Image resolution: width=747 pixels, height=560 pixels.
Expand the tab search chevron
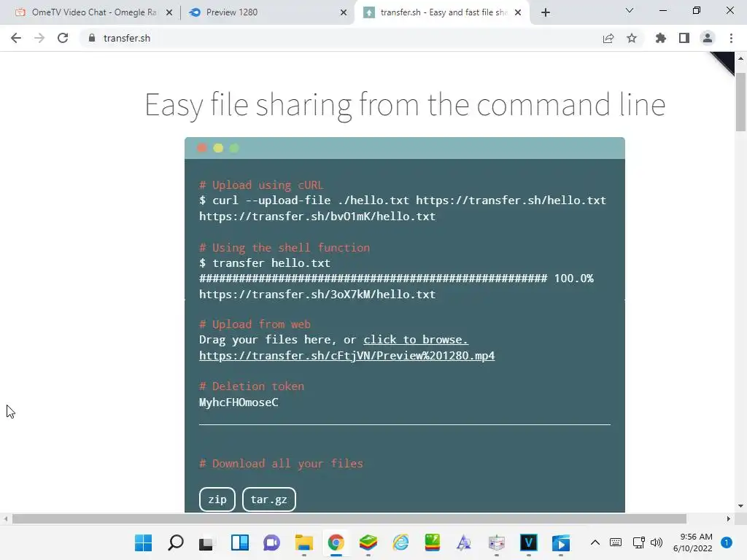[x=630, y=10]
